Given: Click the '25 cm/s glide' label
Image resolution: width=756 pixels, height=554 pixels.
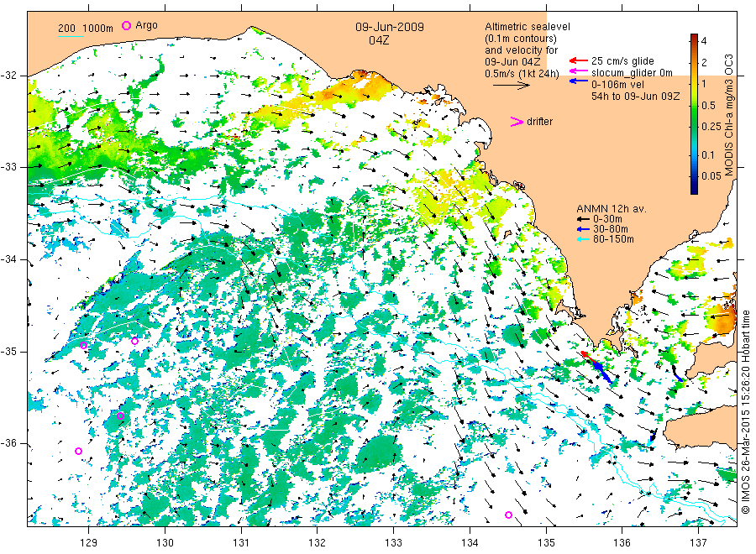Looking at the screenshot, I should tap(622, 61).
